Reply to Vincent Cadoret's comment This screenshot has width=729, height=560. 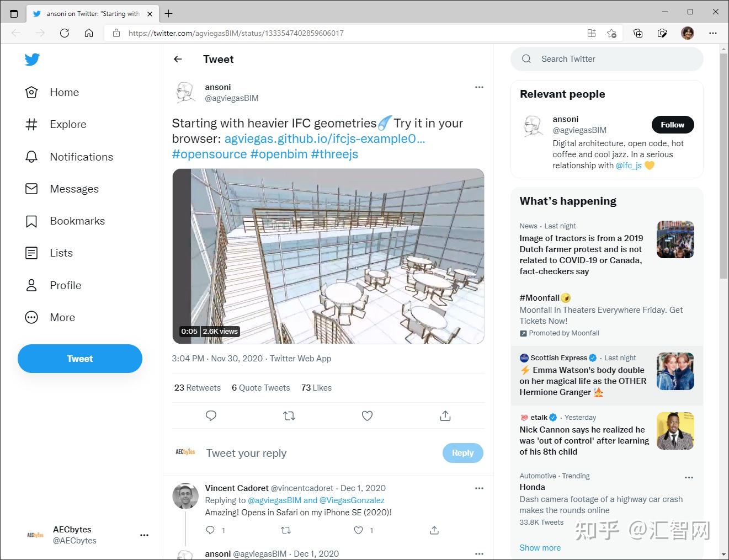coord(210,530)
